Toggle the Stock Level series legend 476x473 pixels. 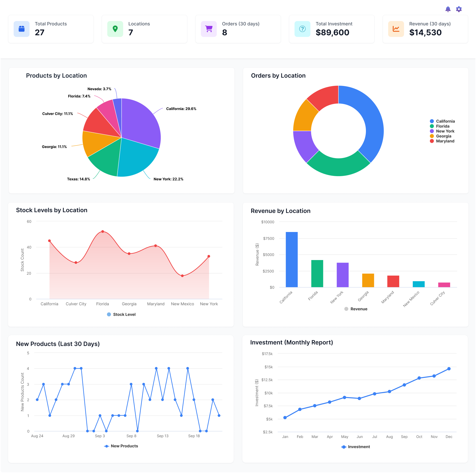[121, 314]
